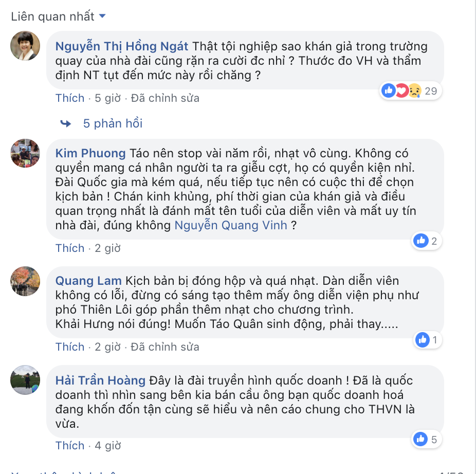The height and width of the screenshot is (474, 476).
Task: Expand the '5 phản hồi' replies thread
Action: tap(113, 123)
